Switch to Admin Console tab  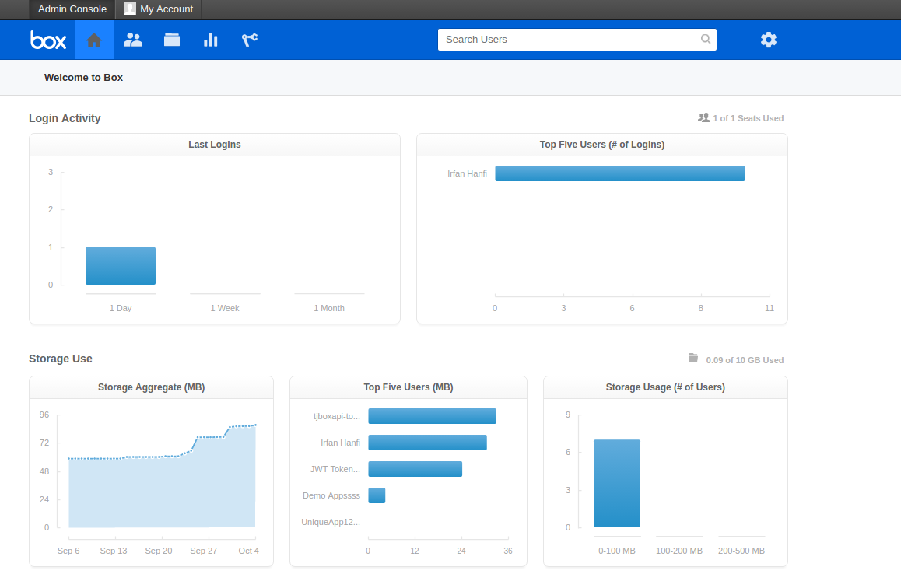[72, 9]
